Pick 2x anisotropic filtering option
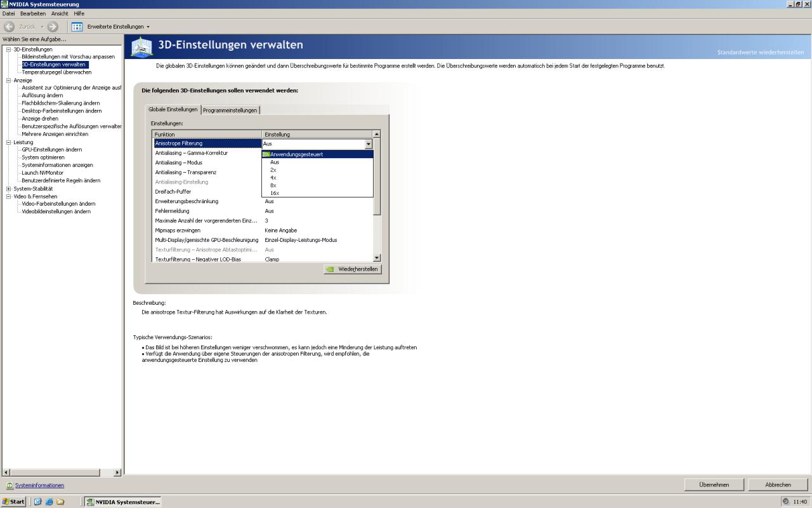 [x=317, y=170]
